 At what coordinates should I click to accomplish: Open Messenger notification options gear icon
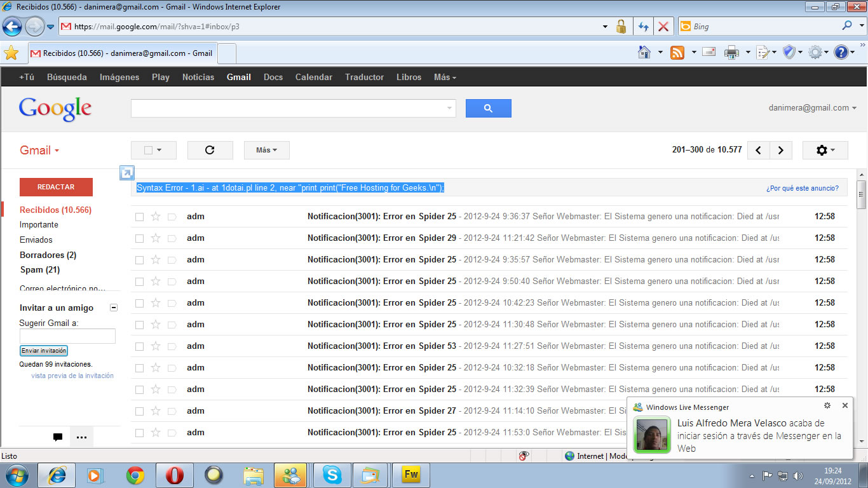[x=827, y=405]
